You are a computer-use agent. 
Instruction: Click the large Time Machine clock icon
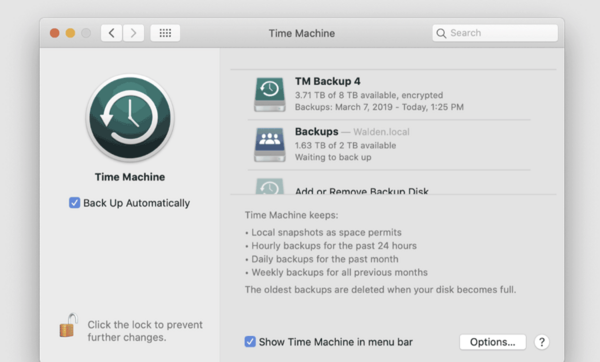[130, 118]
